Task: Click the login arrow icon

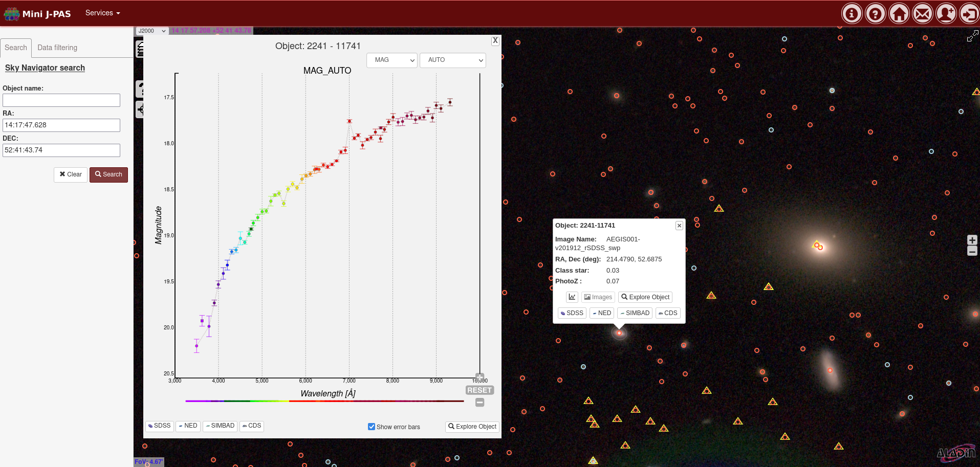Action: pyautogui.click(x=969, y=14)
